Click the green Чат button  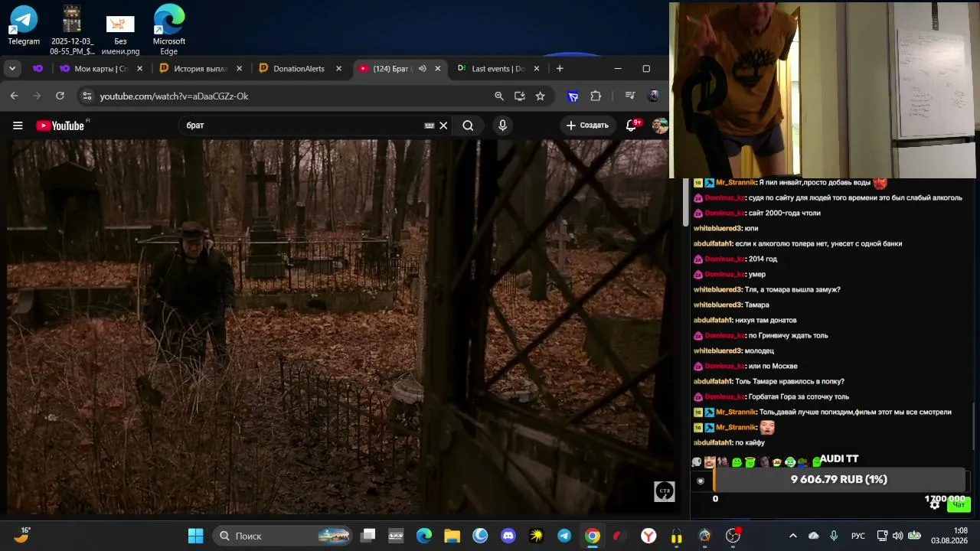[x=959, y=504]
